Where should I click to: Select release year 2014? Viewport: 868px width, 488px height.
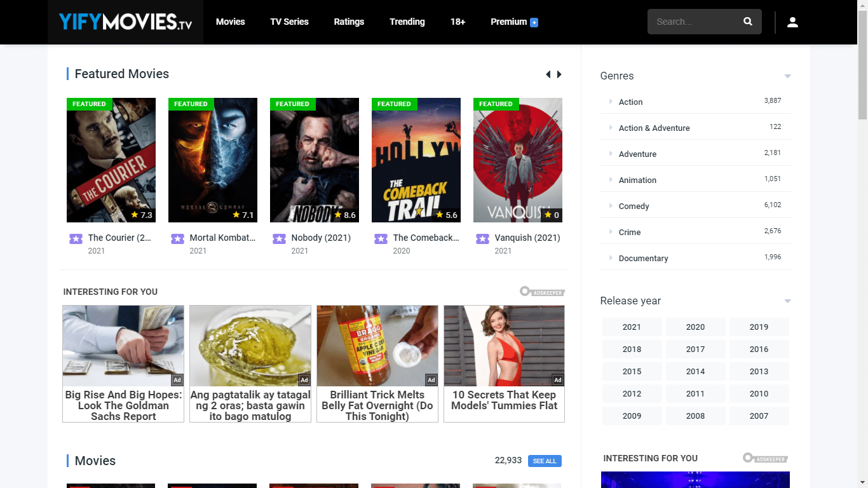tap(695, 372)
